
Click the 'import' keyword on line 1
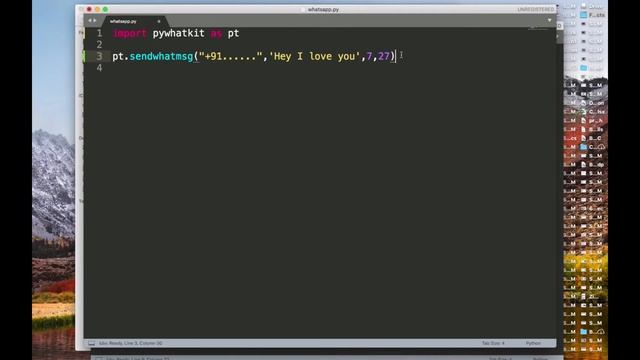(129, 33)
